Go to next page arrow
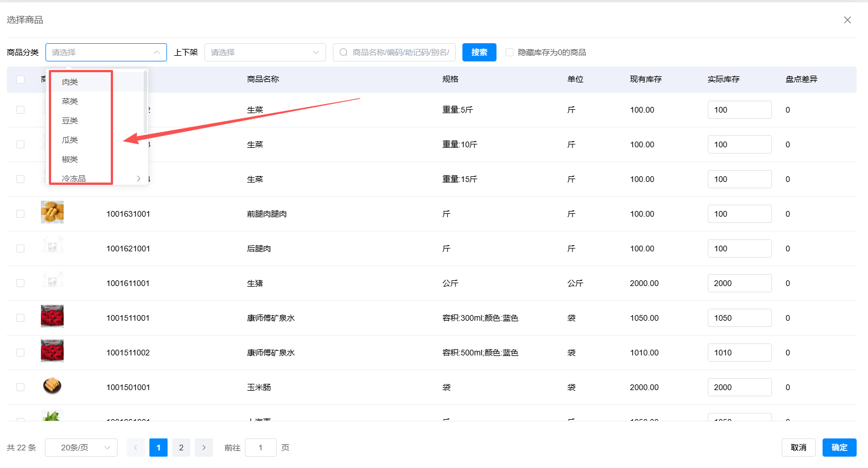Screen dimensions: 868x468 pyautogui.click(x=204, y=448)
